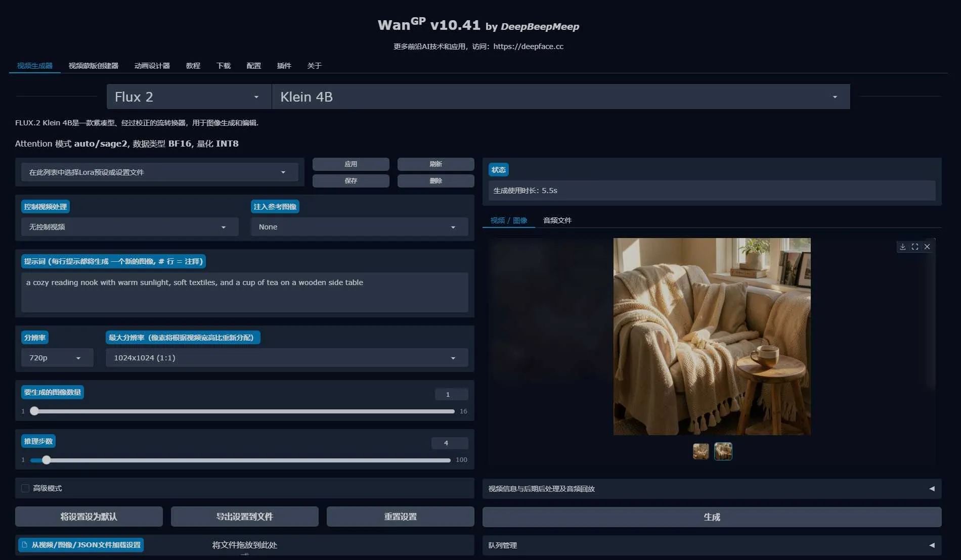Select the first gallery thumbnail
This screenshot has height=560, width=961.
pyautogui.click(x=701, y=451)
